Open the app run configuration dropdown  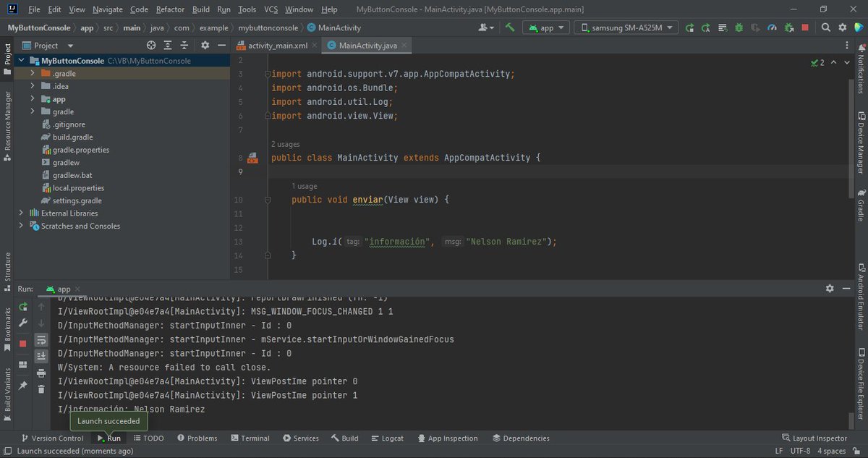pyautogui.click(x=545, y=27)
